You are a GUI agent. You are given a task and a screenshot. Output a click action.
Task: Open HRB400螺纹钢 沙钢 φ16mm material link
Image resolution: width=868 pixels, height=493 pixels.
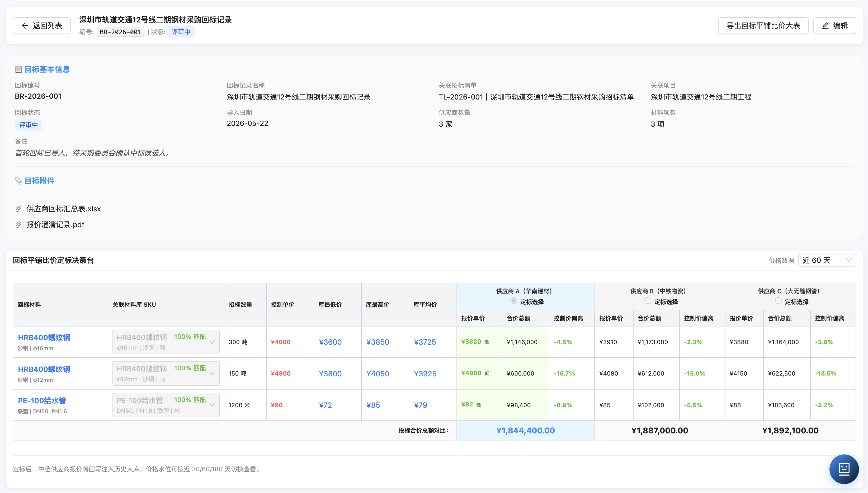pos(44,338)
